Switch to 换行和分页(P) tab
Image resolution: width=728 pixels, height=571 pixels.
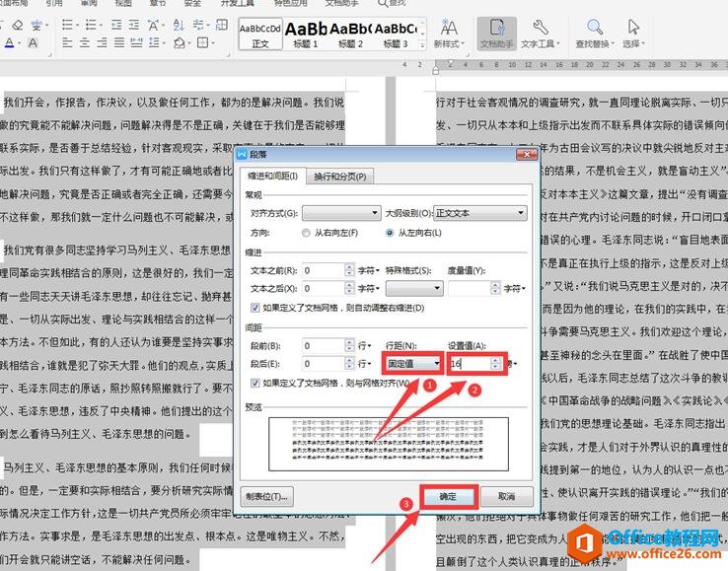tap(340, 177)
